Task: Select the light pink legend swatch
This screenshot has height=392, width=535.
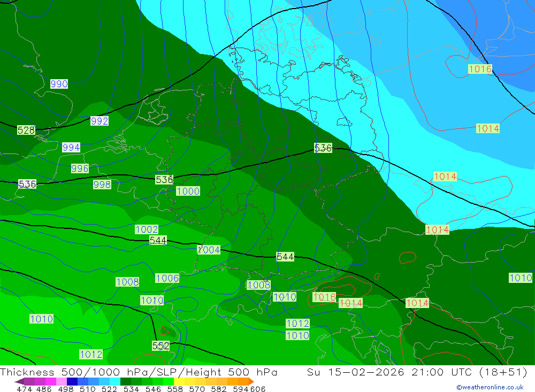Action: pyautogui.click(x=62, y=381)
